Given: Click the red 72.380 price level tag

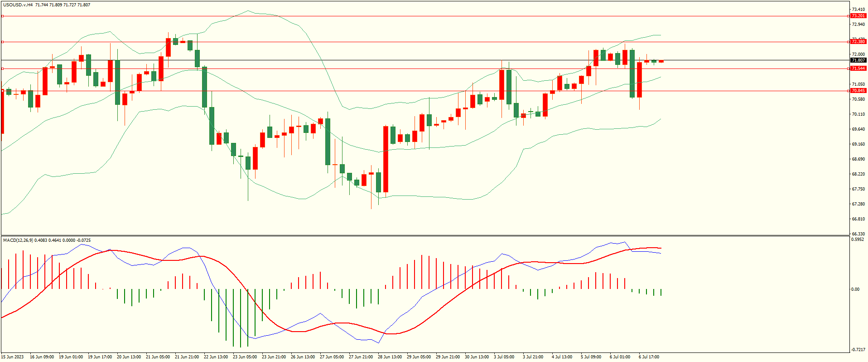Looking at the screenshot, I should (x=858, y=42).
